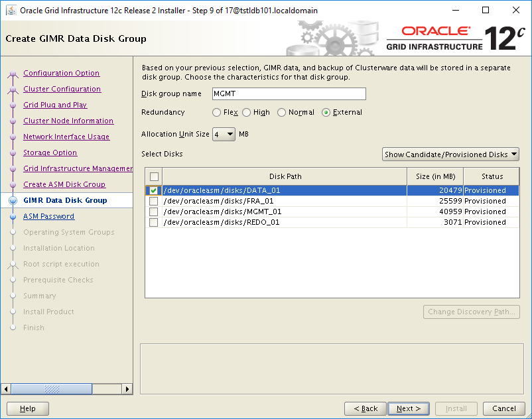The image size is (532, 419).
Task: Toggle the select-all disks header checkbox
Action: (154, 176)
